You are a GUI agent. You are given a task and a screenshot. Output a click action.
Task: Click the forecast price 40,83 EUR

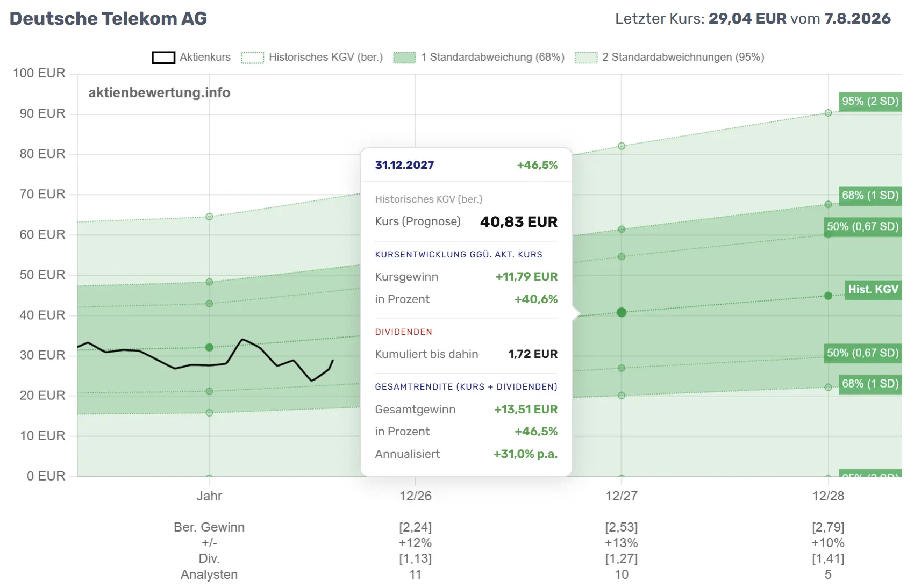(519, 221)
